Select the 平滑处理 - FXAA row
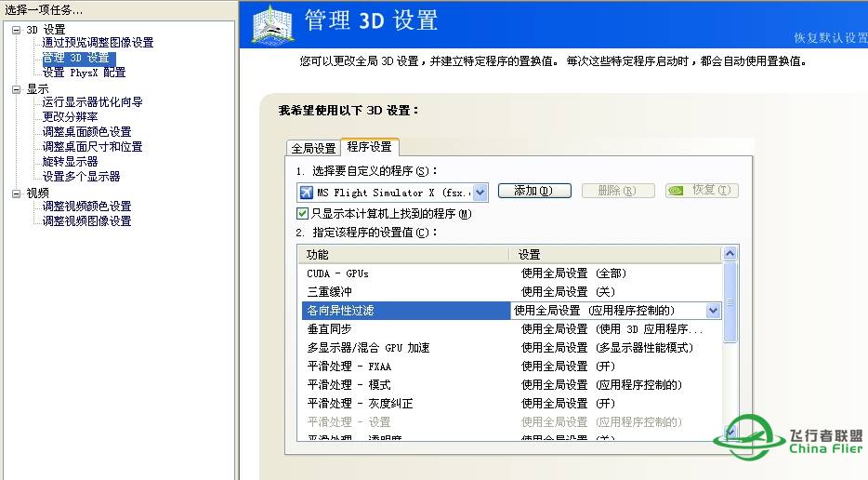This screenshot has width=868, height=480. click(x=511, y=367)
